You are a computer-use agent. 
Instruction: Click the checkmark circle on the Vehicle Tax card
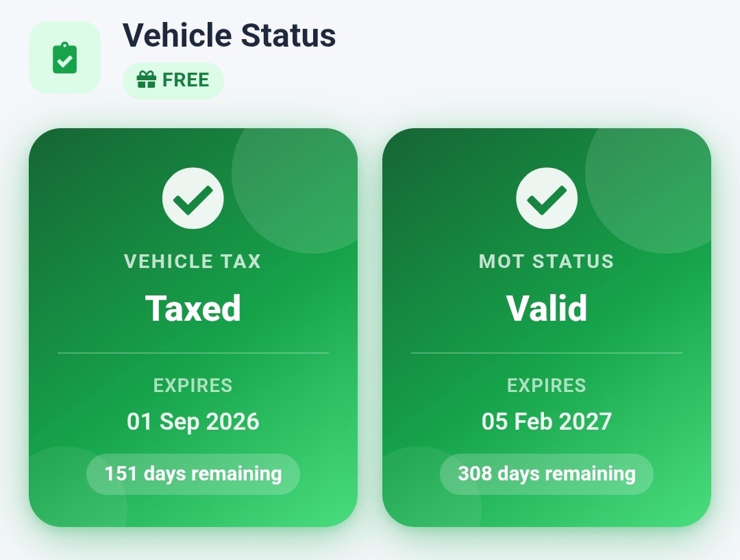(x=193, y=199)
